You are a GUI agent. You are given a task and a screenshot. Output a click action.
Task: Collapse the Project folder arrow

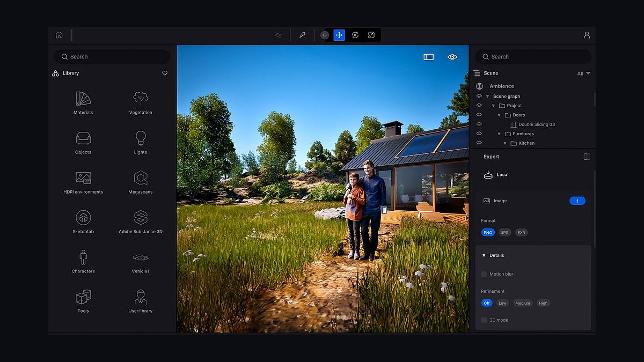pos(493,106)
